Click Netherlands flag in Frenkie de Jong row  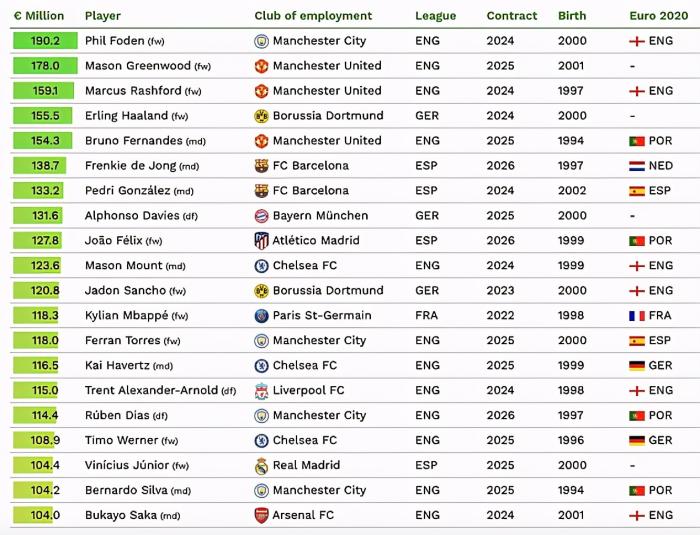636,166
